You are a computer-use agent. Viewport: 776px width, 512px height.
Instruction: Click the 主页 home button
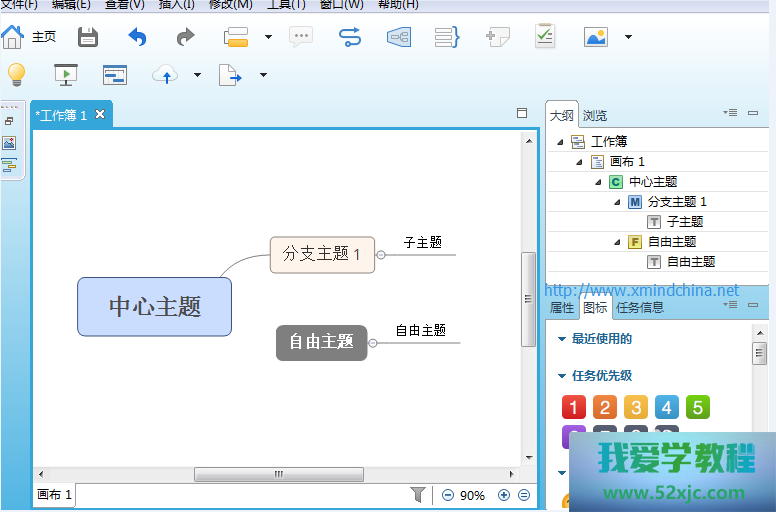click(29, 38)
